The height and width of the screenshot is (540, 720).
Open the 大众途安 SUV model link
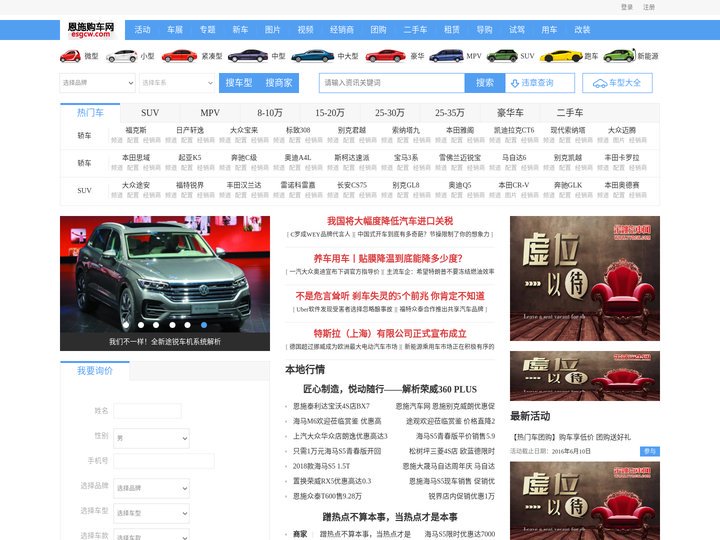(136, 185)
